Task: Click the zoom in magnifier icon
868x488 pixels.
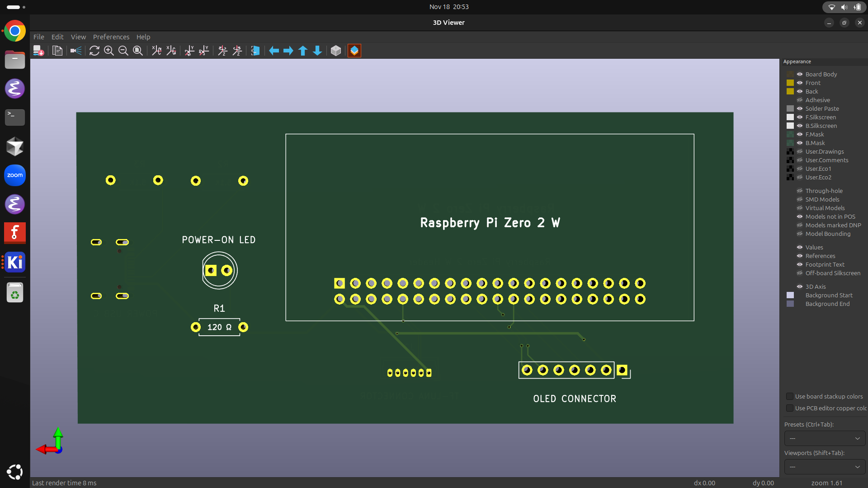Action: coord(108,51)
